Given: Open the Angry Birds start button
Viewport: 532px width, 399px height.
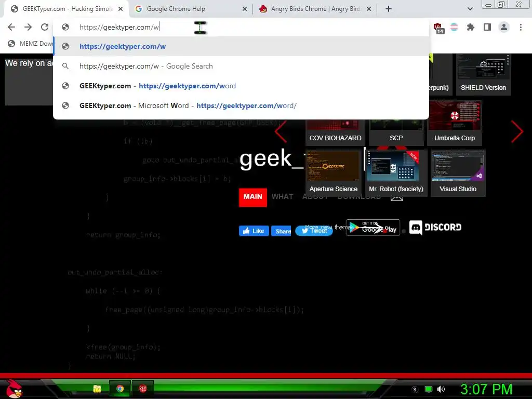Looking at the screenshot, I should (x=14, y=389).
